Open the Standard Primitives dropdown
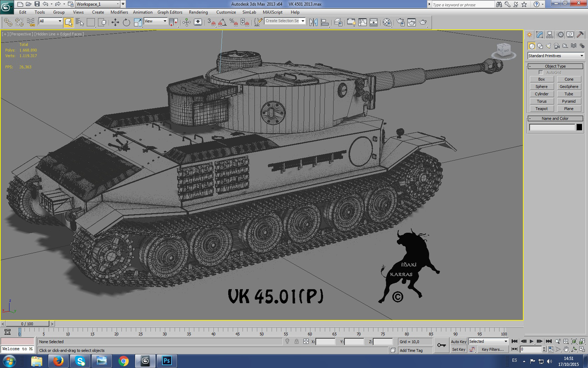The height and width of the screenshot is (368, 588). pos(555,56)
